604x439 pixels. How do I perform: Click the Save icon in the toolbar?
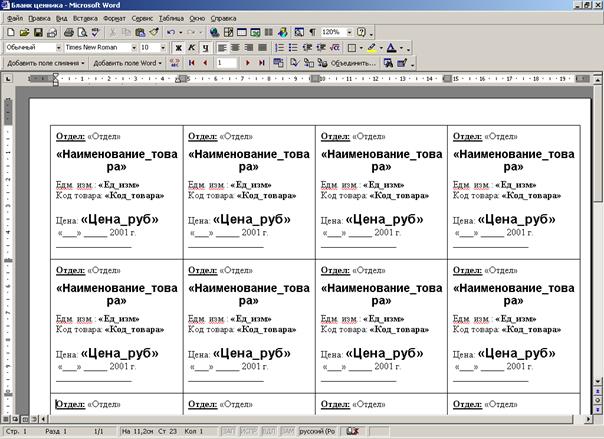click(38, 33)
